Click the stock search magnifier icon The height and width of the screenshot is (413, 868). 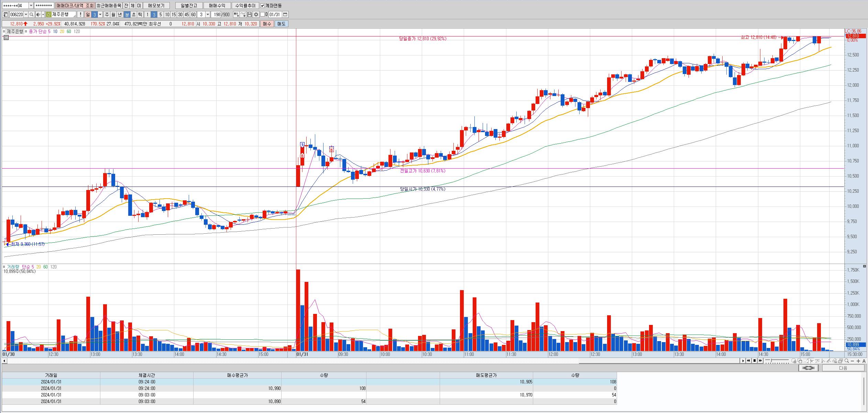[x=32, y=14]
